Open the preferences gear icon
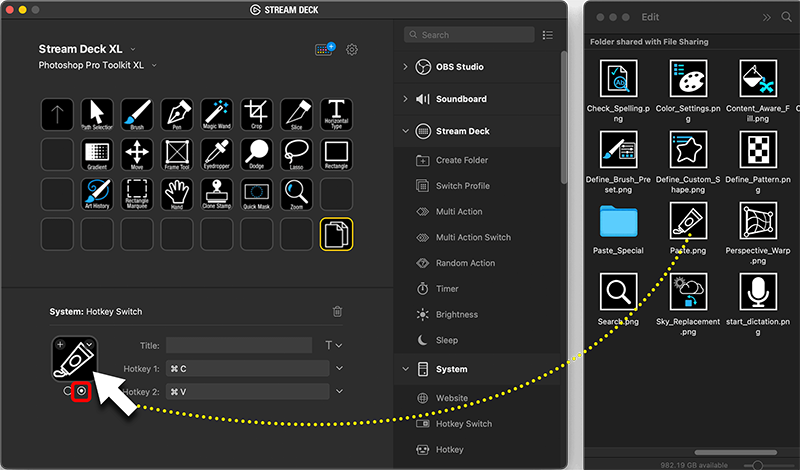 352,50
